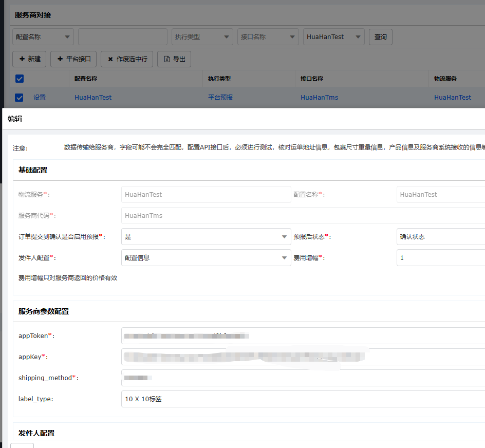This screenshot has width=485, height=448.
Task: Open the HuaHanTest service dropdown
Action: click(x=334, y=37)
